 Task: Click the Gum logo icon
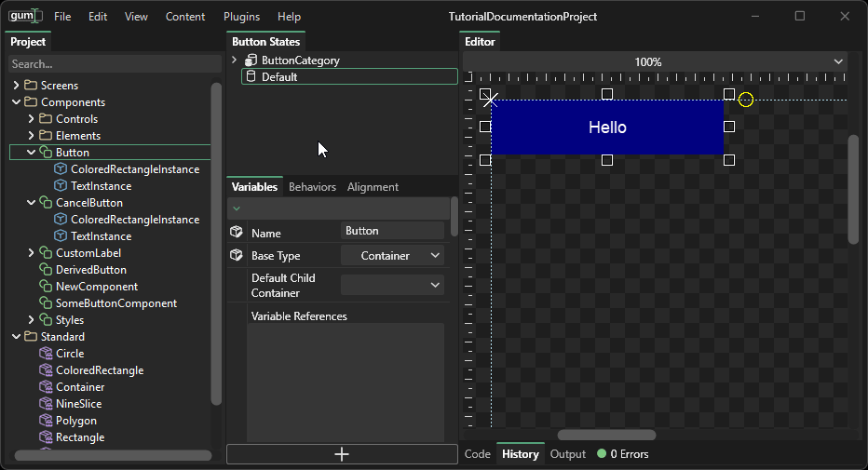[x=23, y=16]
